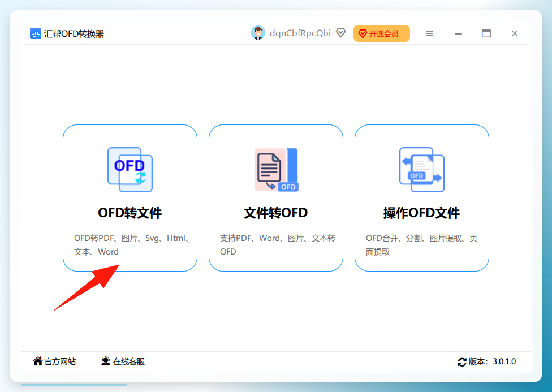Click the username dqnCbfRpcQbi
The height and width of the screenshot is (392, 552).
[x=300, y=33]
